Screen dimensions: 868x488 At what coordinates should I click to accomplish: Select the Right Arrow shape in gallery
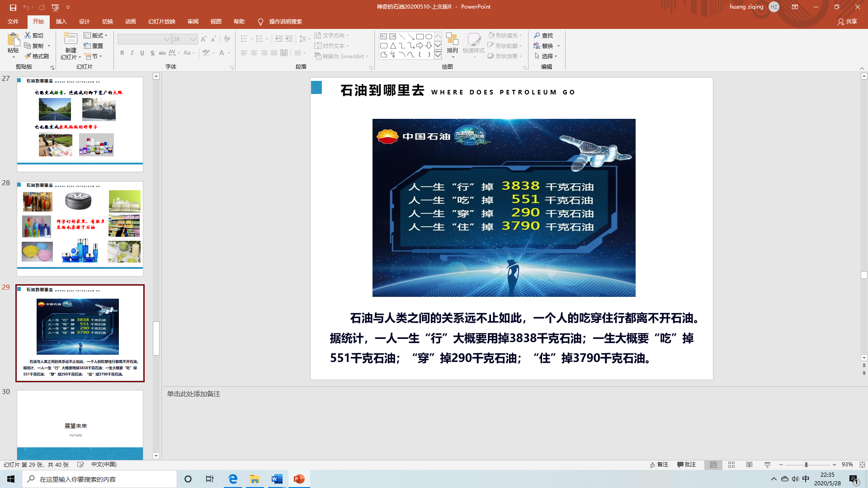420,46
